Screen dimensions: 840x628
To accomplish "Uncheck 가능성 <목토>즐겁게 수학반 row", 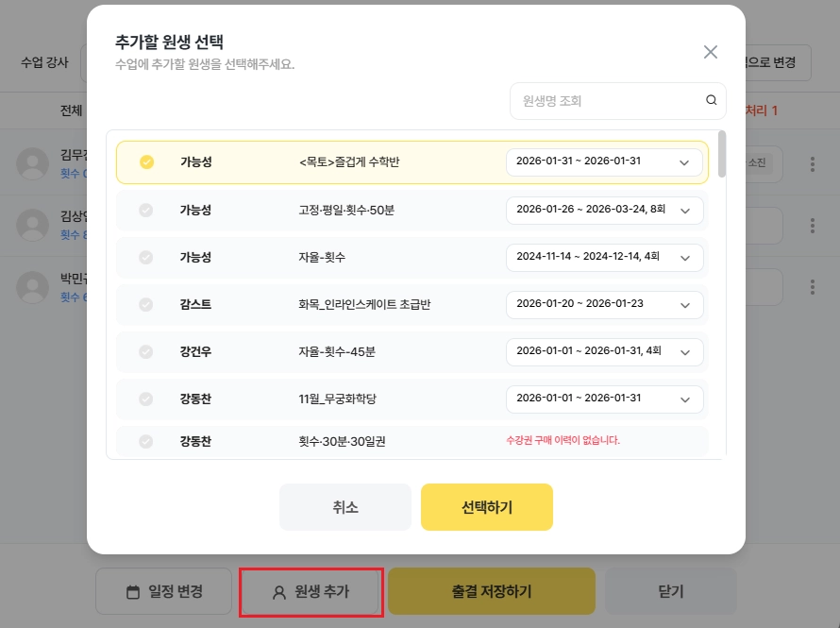I will (x=146, y=161).
